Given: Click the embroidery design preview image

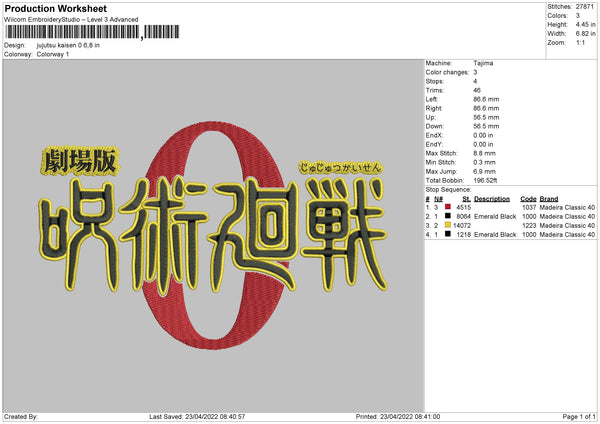Looking at the screenshot, I should tap(213, 236).
